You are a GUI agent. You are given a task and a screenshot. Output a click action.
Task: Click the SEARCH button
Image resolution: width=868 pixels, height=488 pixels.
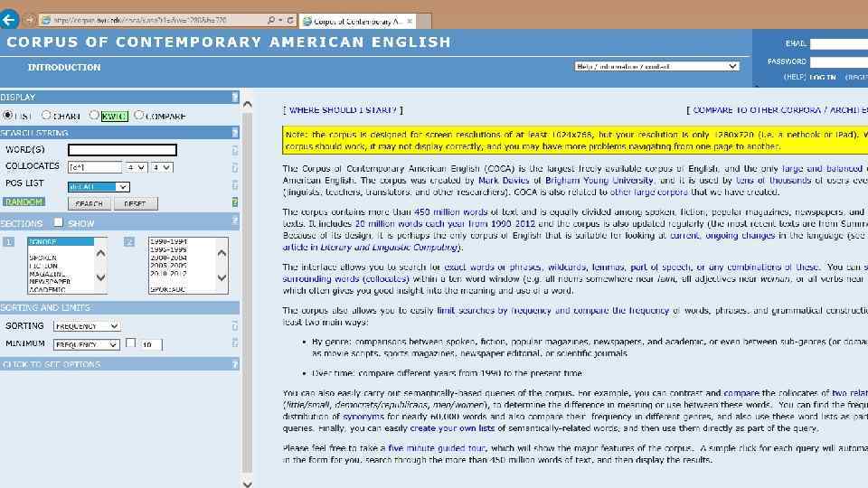coord(90,203)
